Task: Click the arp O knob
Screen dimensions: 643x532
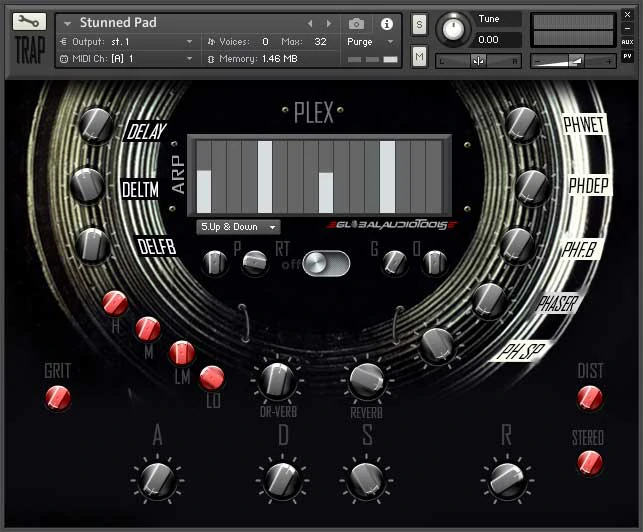Action: [x=434, y=263]
